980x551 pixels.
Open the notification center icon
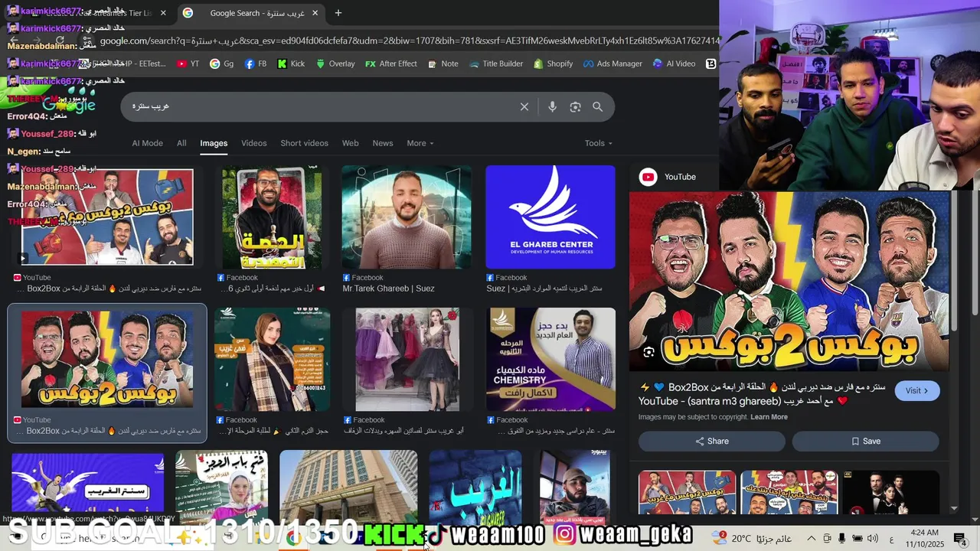tap(960, 538)
